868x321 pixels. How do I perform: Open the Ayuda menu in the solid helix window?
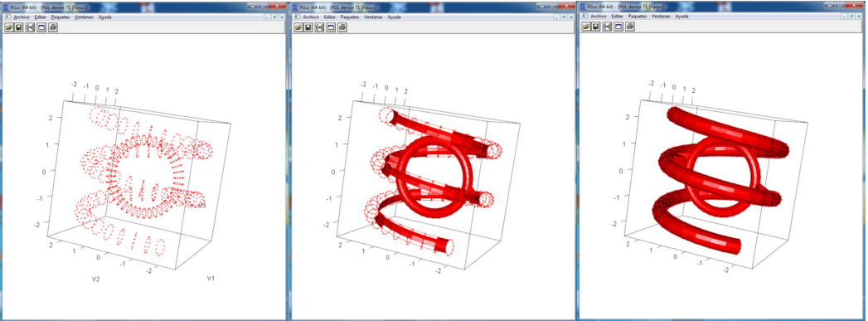pyautogui.click(x=681, y=17)
